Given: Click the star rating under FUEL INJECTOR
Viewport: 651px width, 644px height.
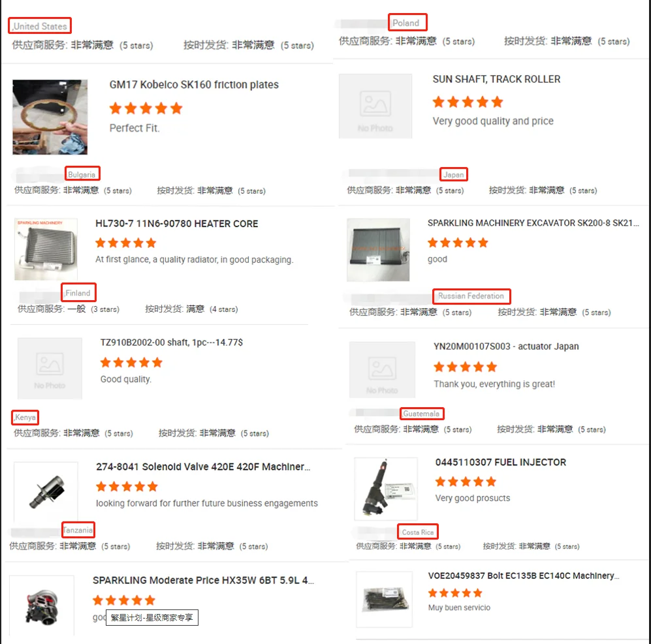Looking at the screenshot, I should [x=466, y=482].
